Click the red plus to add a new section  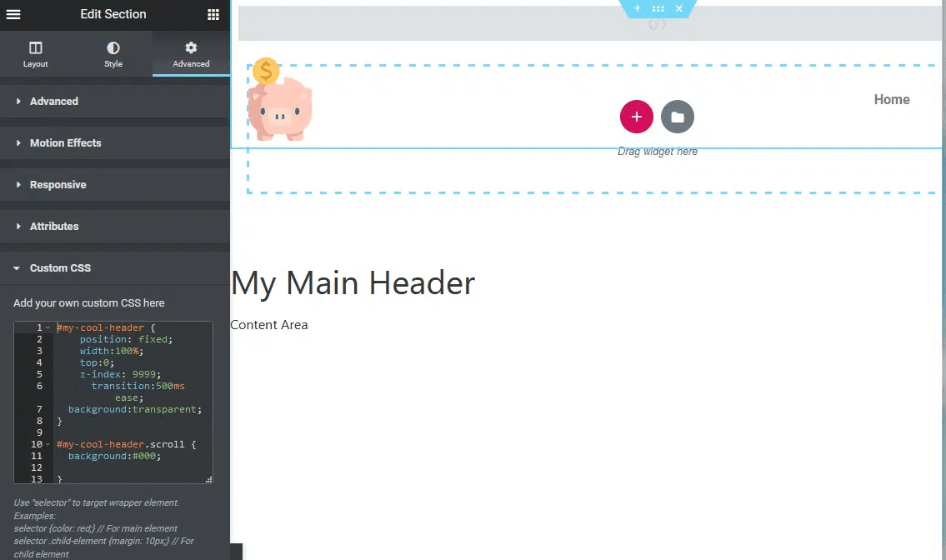(x=636, y=117)
